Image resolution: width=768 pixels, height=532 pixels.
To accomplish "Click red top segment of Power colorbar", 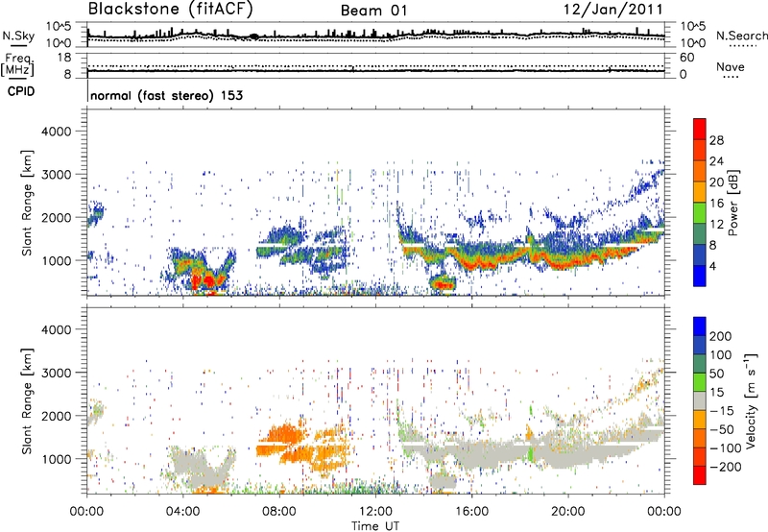I will coord(700,129).
